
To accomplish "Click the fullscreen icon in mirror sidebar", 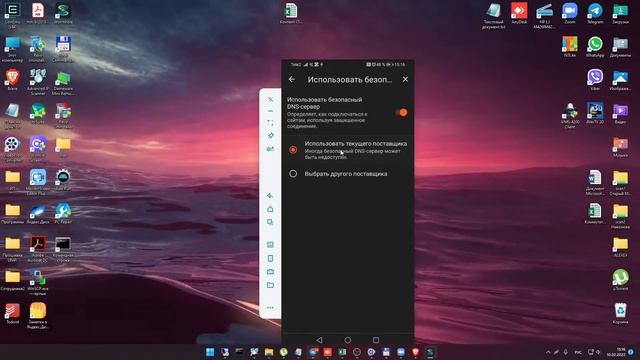I will [270, 122].
